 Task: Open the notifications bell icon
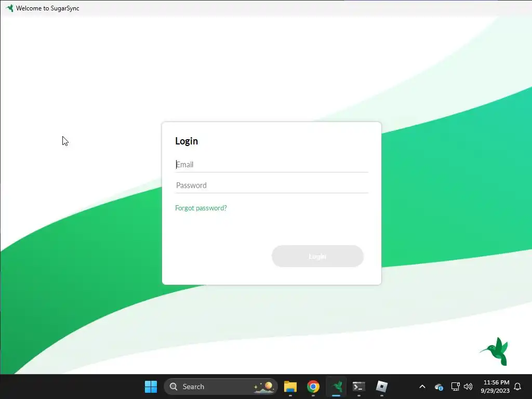click(x=518, y=387)
